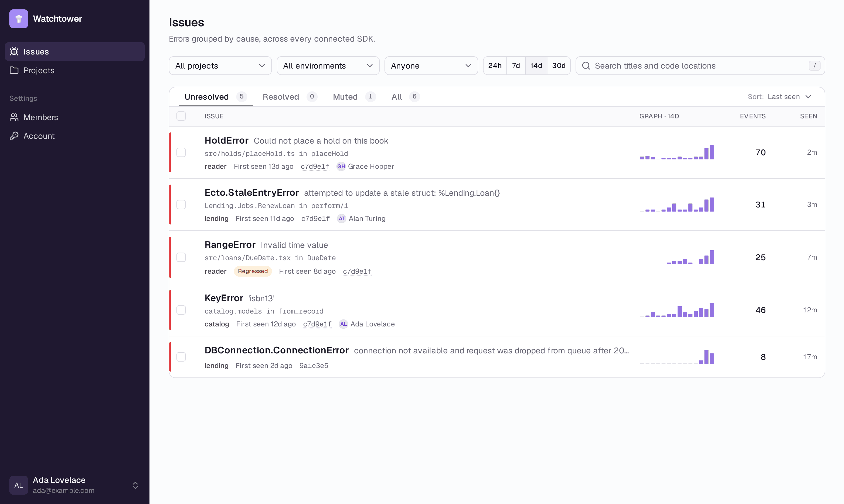
Task: Open commit c7d9e1f on RangeError row
Action: [x=357, y=271]
